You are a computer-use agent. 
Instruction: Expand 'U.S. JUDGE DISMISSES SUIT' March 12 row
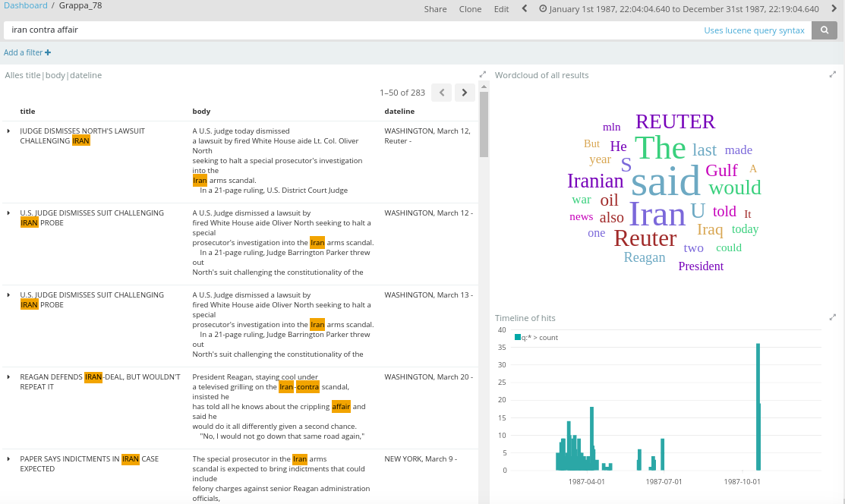coord(8,213)
